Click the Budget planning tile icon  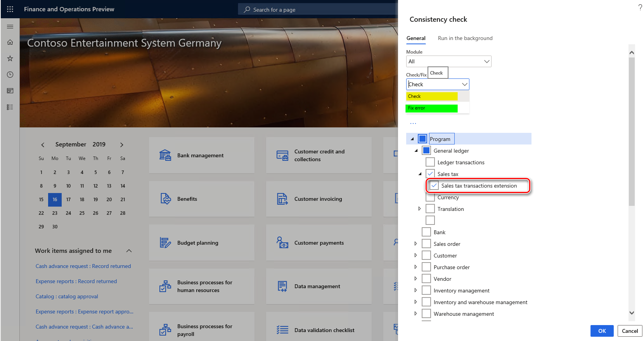165,243
